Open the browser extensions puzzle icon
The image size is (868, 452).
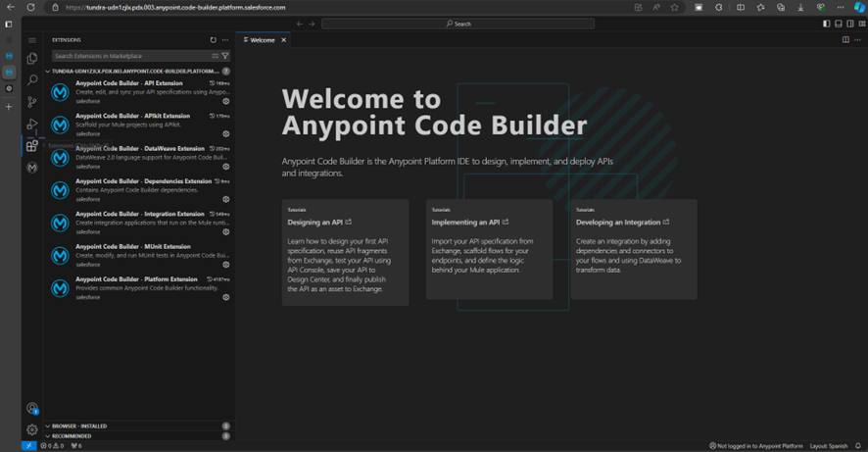(718, 7)
